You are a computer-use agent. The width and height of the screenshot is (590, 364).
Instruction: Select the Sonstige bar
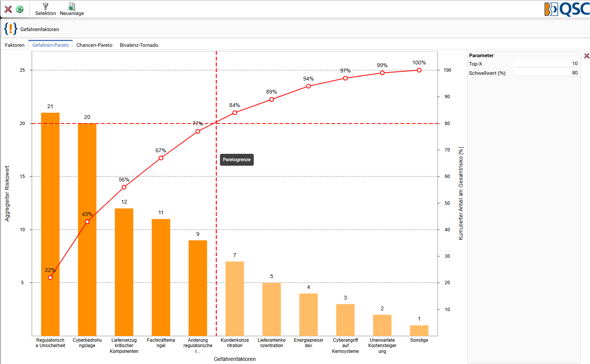(x=419, y=331)
